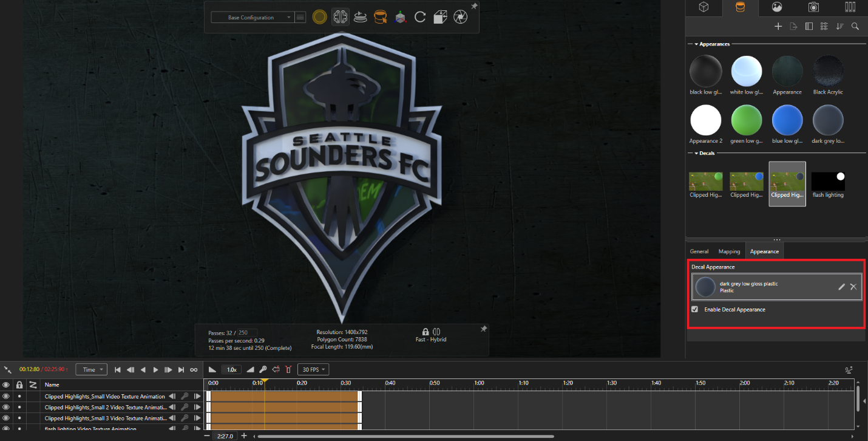The image size is (868, 441).
Task: Collapse the Appearances section
Action: point(696,44)
